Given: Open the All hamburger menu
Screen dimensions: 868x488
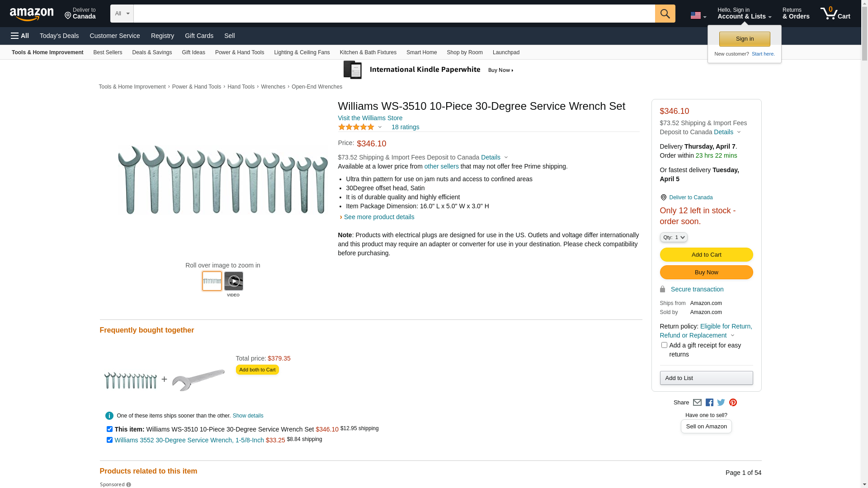Looking at the screenshot, I should (x=20, y=36).
